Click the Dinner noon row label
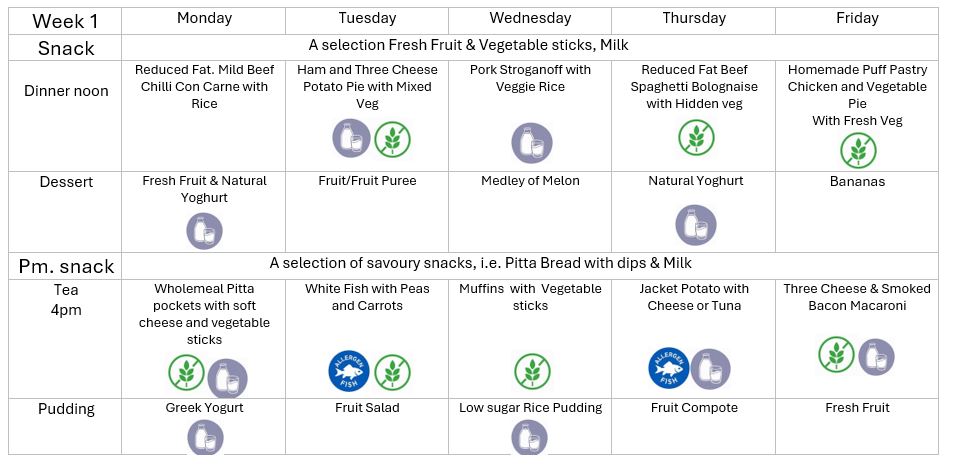Image resolution: width=953 pixels, height=470 pixels. pos(66,91)
